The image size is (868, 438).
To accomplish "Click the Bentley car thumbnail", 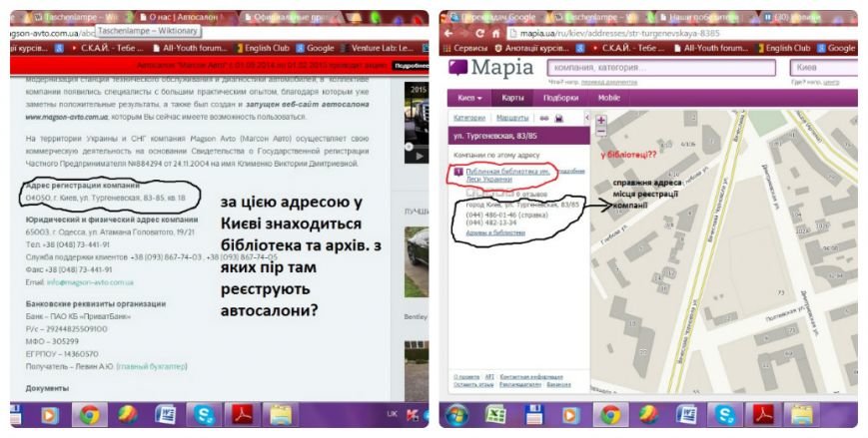I will click(x=417, y=261).
